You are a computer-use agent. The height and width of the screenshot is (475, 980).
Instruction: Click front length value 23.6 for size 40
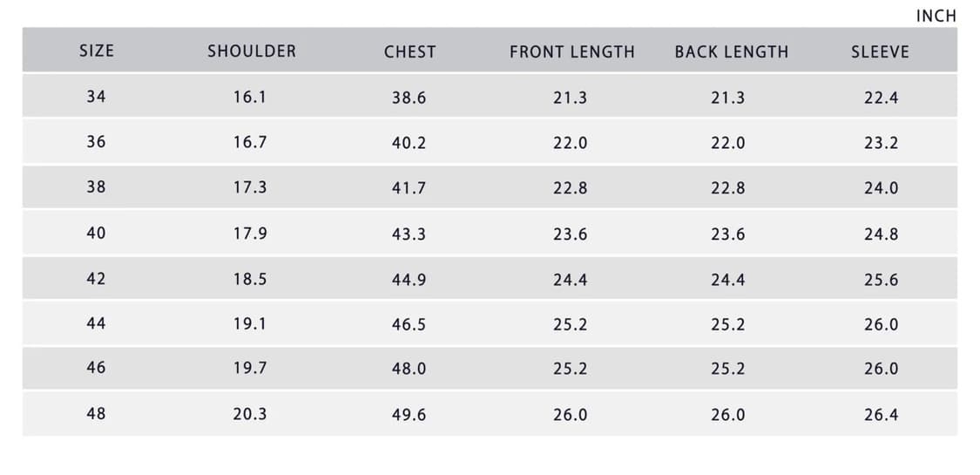click(570, 234)
